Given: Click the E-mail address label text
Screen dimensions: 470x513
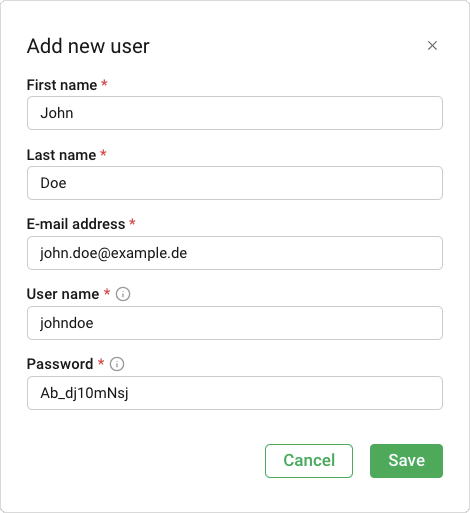Looking at the screenshot, I should click(76, 224).
